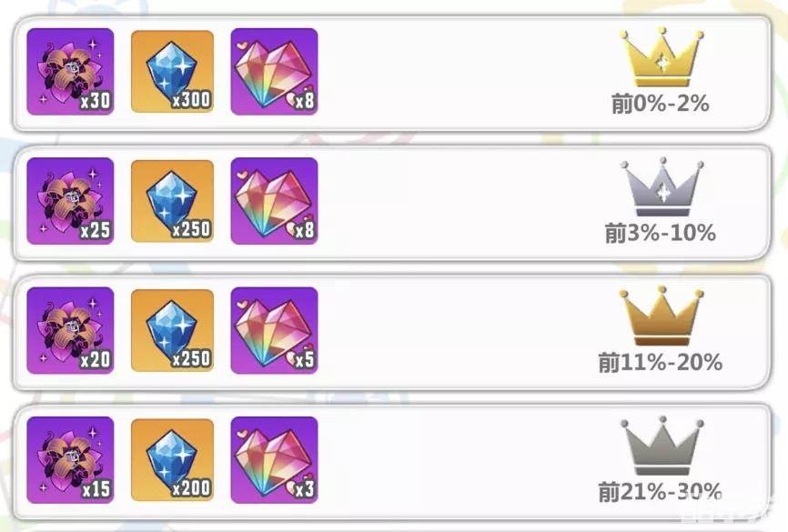Tap the purple flower item x15

pyautogui.click(x=70, y=459)
